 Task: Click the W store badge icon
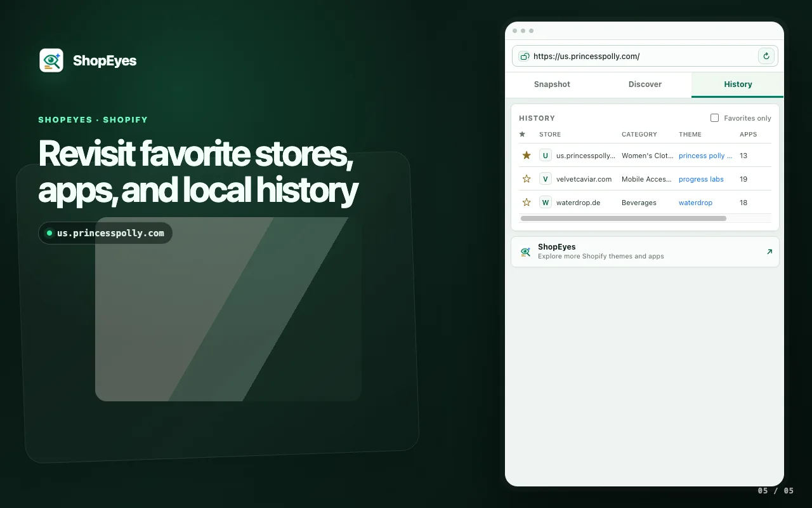click(546, 203)
